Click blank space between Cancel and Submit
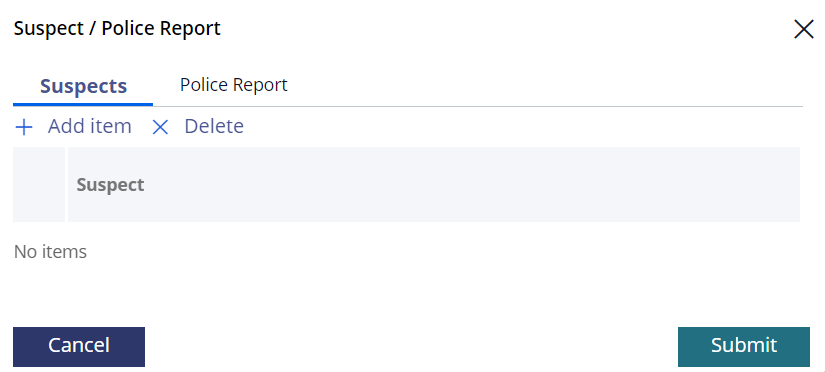 (x=410, y=347)
